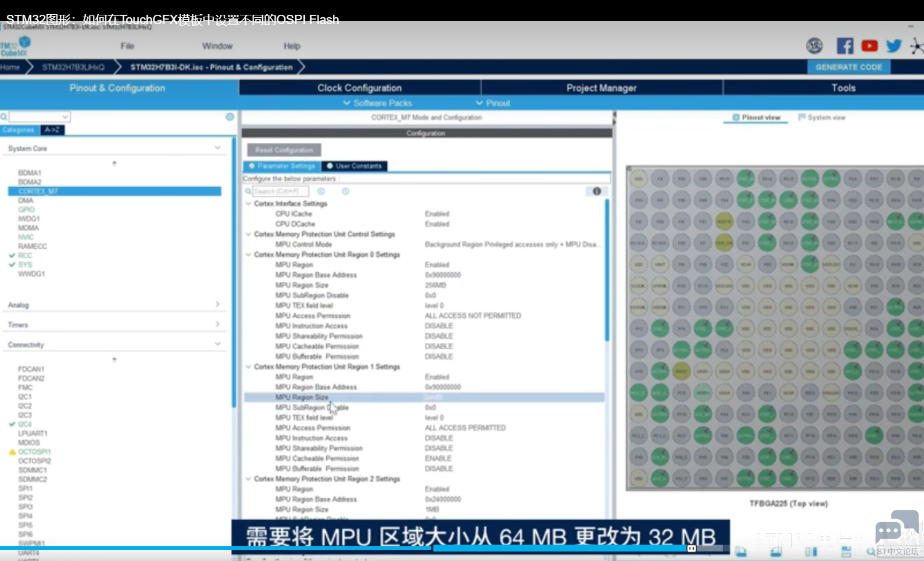
Task: Collapse the MPU Control Settings group
Action: (249, 235)
